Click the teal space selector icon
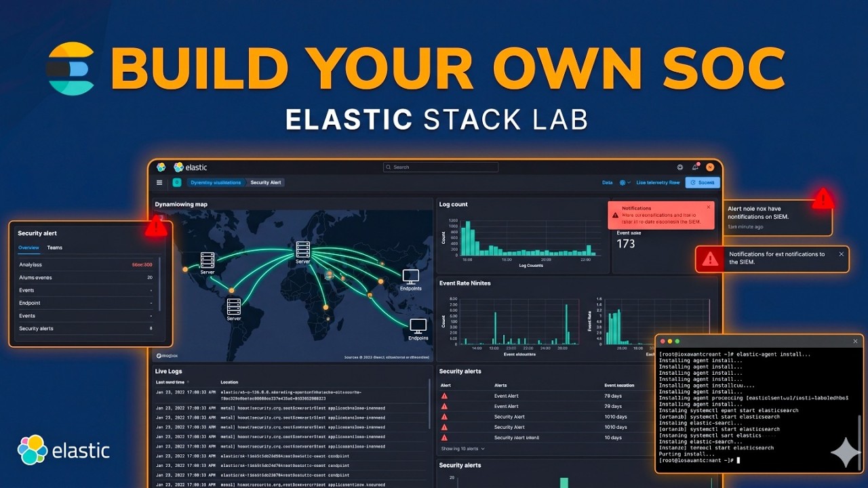868x488 pixels. 177,182
